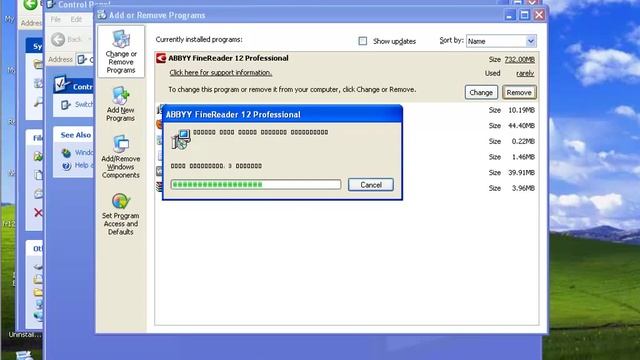
Task: Click the Add or Remove Programs title bar
Action: coord(302,15)
